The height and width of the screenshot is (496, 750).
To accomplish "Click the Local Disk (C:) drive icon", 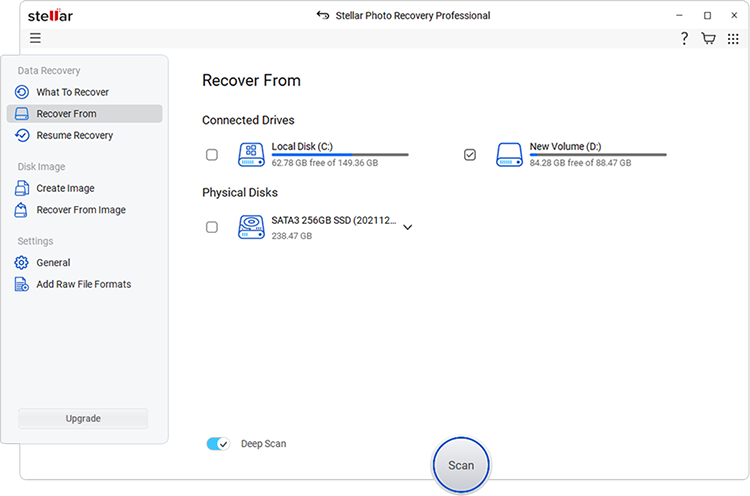I will click(x=251, y=154).
